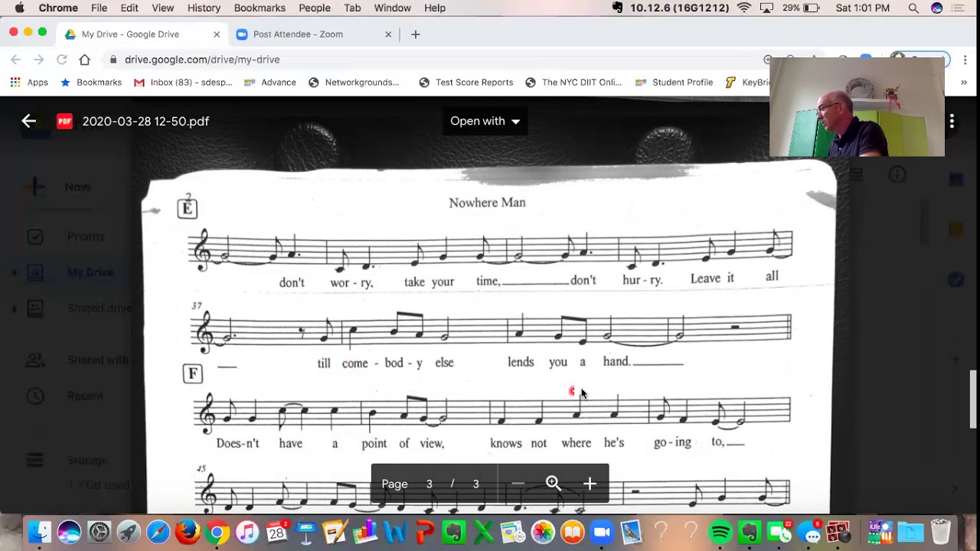Go back from the PDF preview
980x551 pixels.
28,121
